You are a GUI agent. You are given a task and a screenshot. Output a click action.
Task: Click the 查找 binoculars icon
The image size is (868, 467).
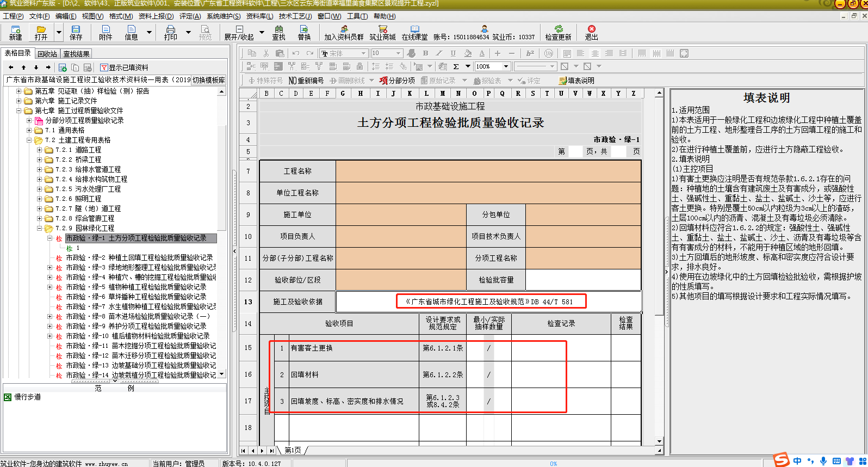(x=278, y=33)
